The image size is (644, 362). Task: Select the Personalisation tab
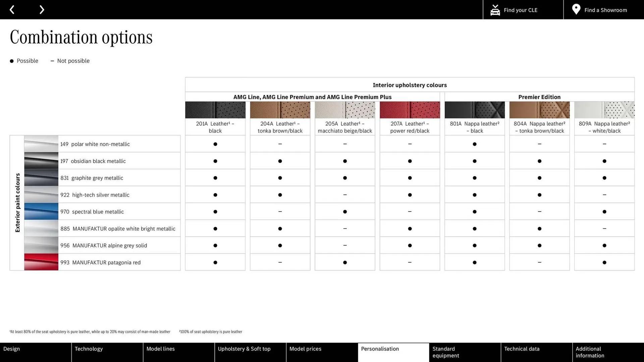click(x=393, y=352)
